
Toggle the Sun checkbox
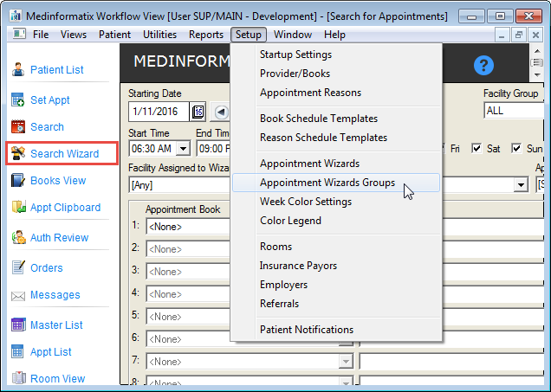tap(516, 148)
